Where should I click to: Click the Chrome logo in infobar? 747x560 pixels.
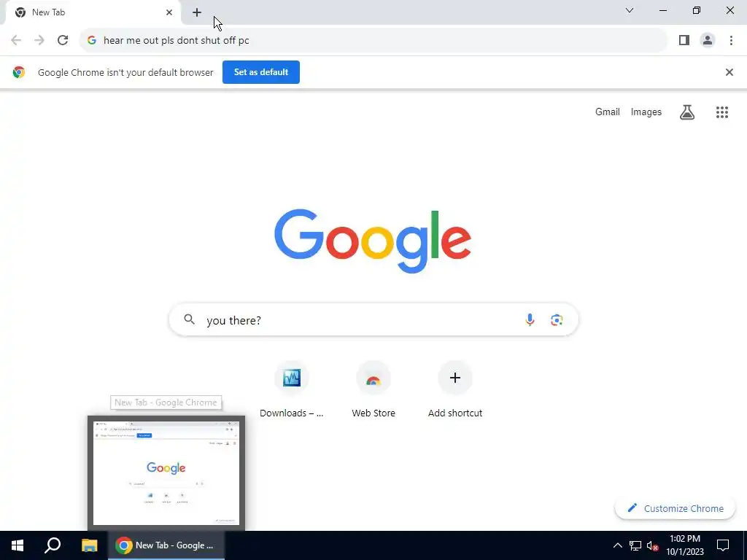pyautogui.click(x=19, y=72)
